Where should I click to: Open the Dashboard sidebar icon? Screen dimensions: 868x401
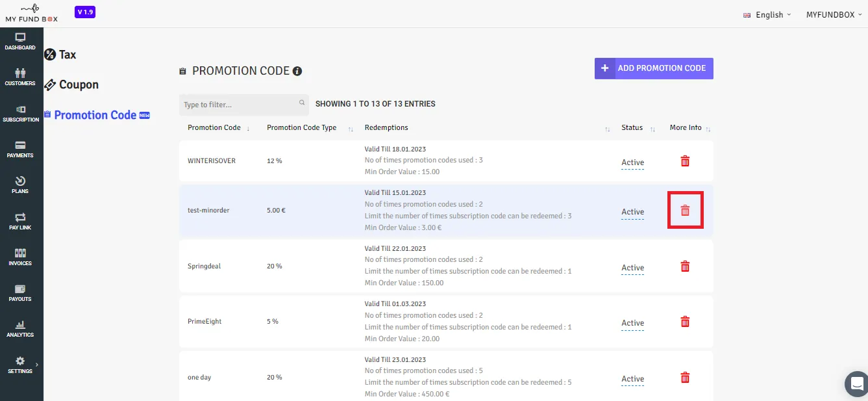pos(20,42)
